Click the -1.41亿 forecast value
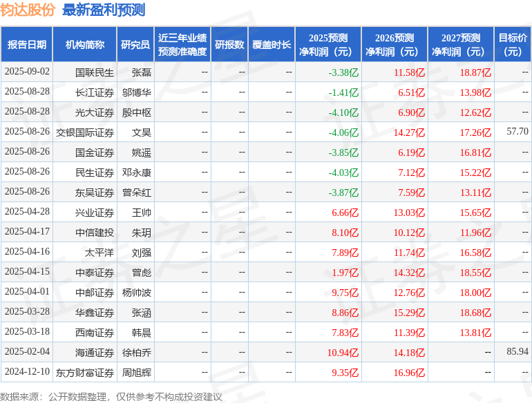Image resolution: width=532 pixels, height=403 pixels. pos(343,92)
